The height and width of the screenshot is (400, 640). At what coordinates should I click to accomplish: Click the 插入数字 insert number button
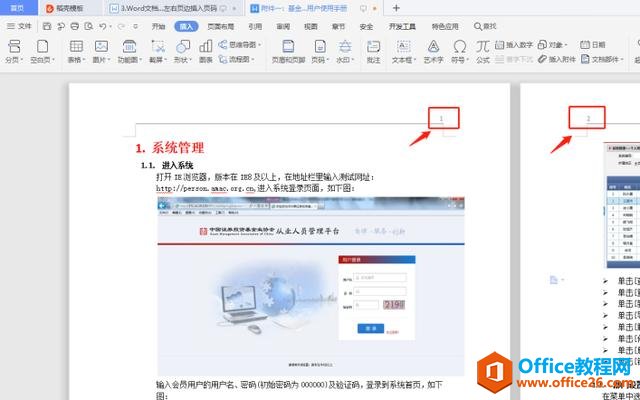click(x=514, y=45)
